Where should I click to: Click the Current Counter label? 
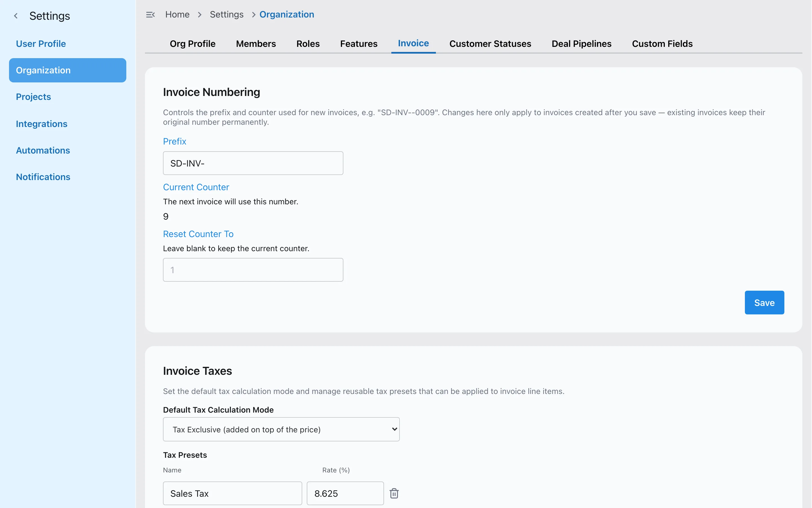[196, 187]
